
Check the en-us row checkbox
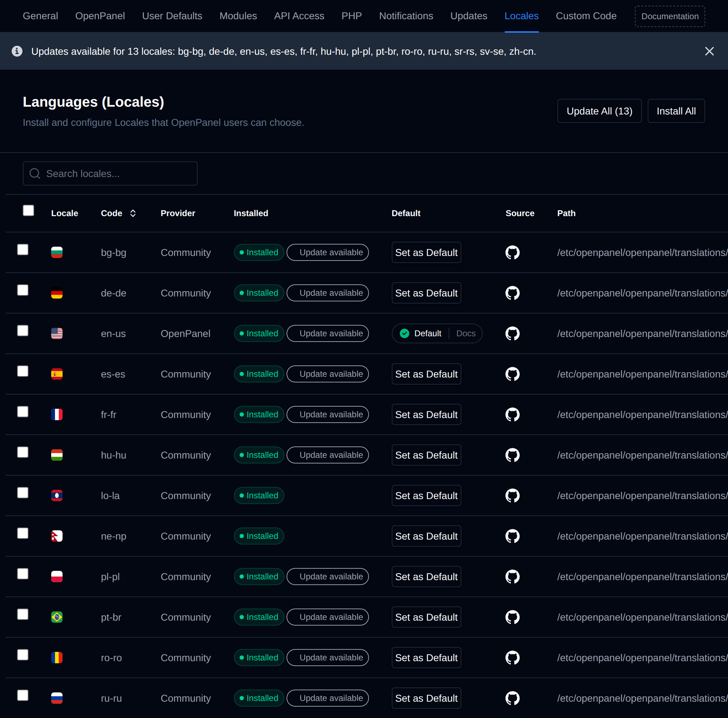tap(23, 330)
